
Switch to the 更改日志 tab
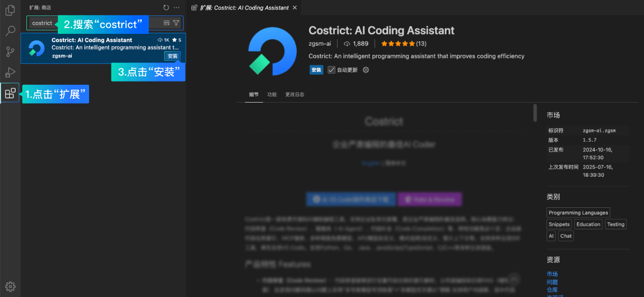click(x=295, y=95)
